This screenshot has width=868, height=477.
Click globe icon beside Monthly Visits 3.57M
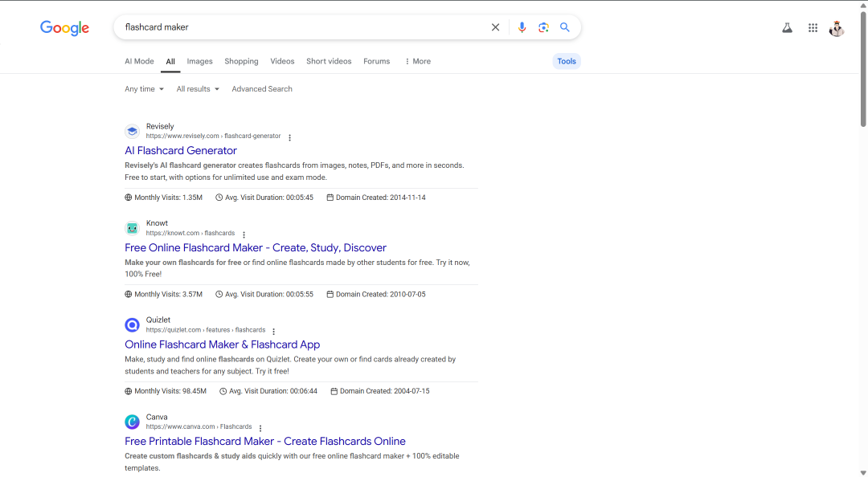pyautogui.click(x=129, y=295)
